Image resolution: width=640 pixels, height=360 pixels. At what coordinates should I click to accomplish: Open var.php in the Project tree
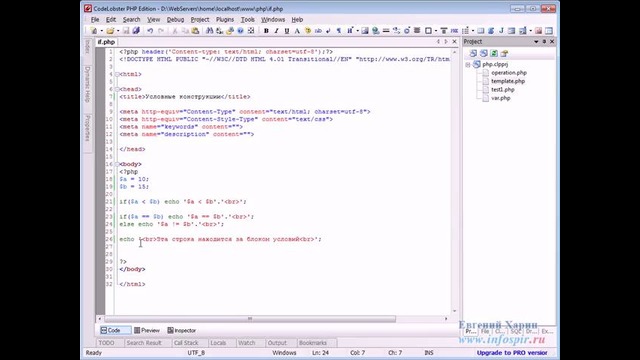click(x=500, y=98)
